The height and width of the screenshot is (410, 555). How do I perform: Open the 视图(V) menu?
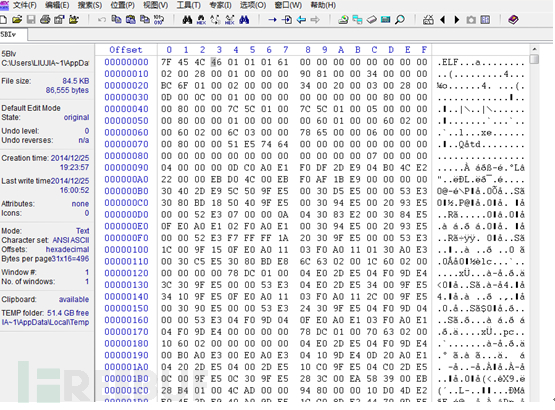pyautogui.click(x=156, y=5)
